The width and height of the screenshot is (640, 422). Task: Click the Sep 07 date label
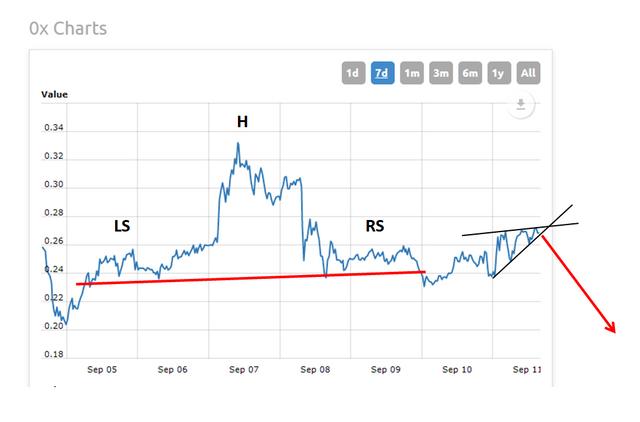pos(244,369)
